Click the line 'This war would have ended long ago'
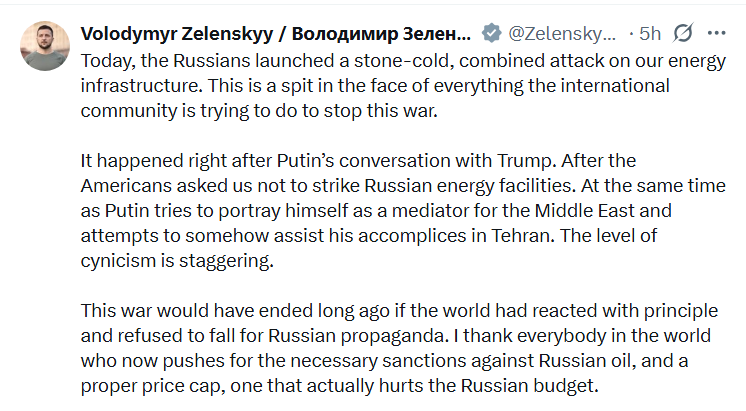746x411 pixels. click(399, 311)
